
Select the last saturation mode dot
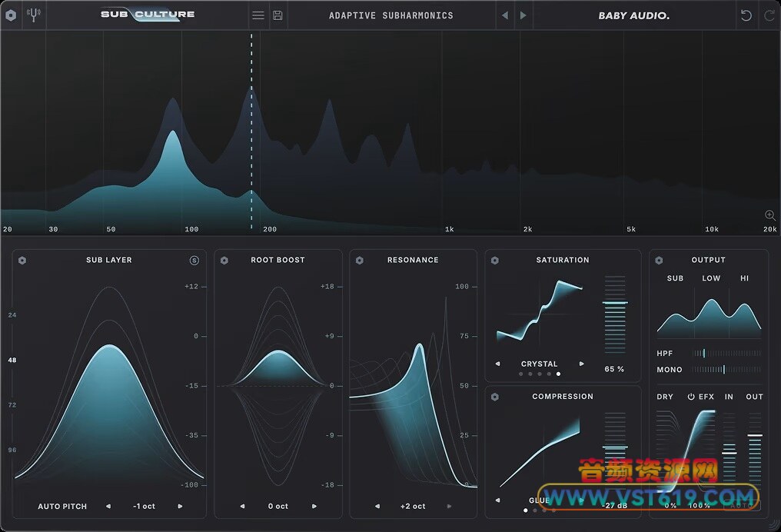pyautogui.click(x=558, y=374)
